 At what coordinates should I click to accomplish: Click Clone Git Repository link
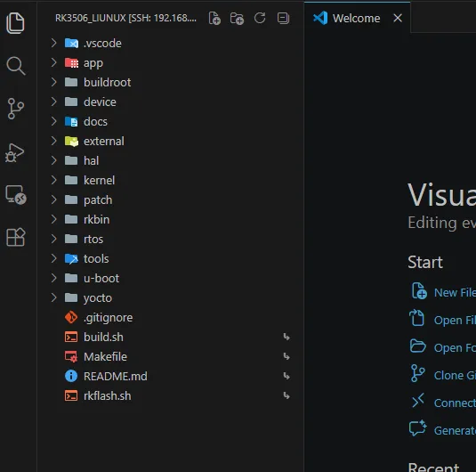pos(455,375)
